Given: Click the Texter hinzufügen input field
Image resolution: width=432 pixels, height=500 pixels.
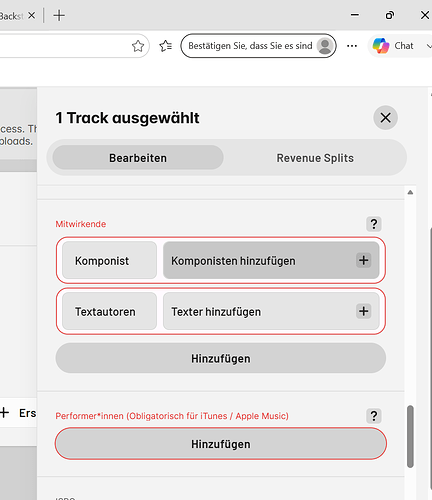Looking at the screenshot, I should [271, 311].
